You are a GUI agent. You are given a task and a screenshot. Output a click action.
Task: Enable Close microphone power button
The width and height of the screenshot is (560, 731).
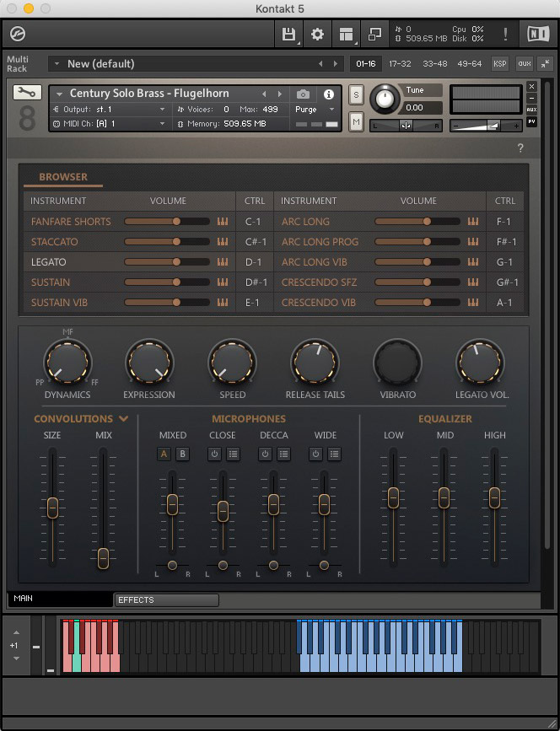[214, 454]
